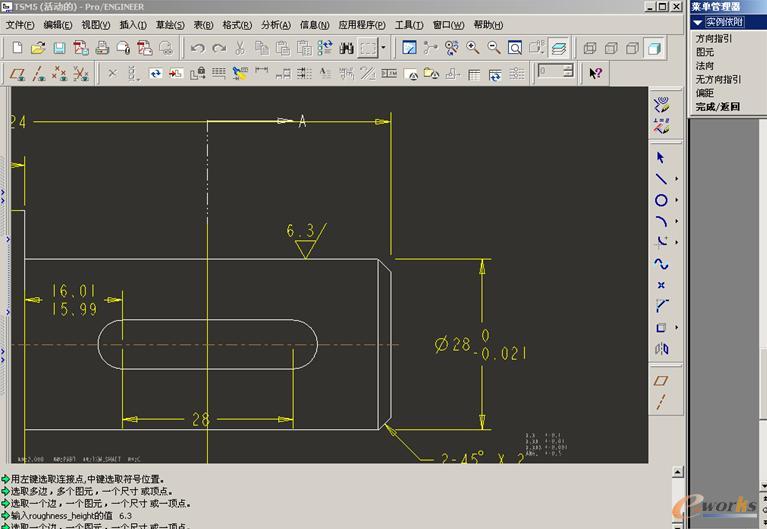The width and height of the screenshot is (767, 529).
Task: Expand the Line tool flyout arrow
Action: point(677,179)
